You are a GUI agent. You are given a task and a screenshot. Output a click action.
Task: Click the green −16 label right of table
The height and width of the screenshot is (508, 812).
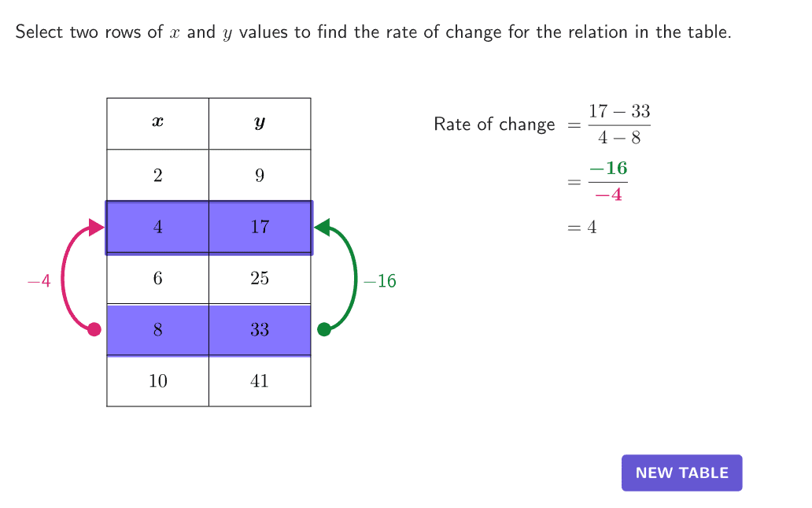pos(379,281)
